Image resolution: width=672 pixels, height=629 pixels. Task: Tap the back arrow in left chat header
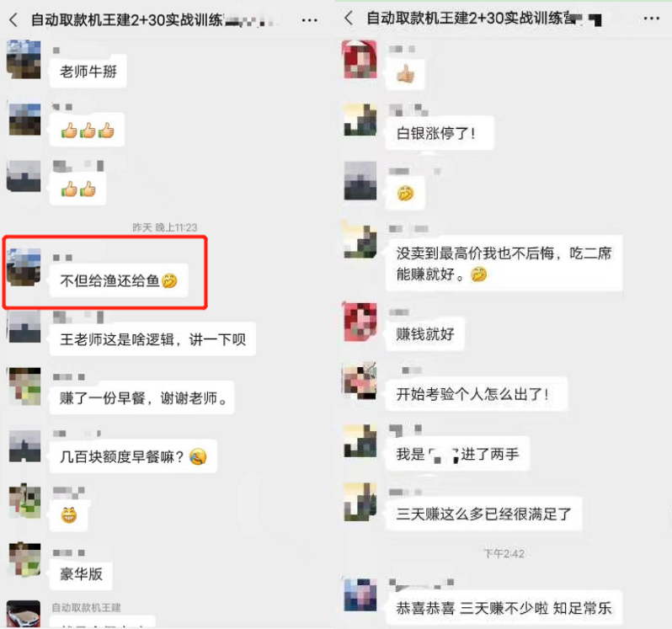pyautogui.click(x=13, y=19)
